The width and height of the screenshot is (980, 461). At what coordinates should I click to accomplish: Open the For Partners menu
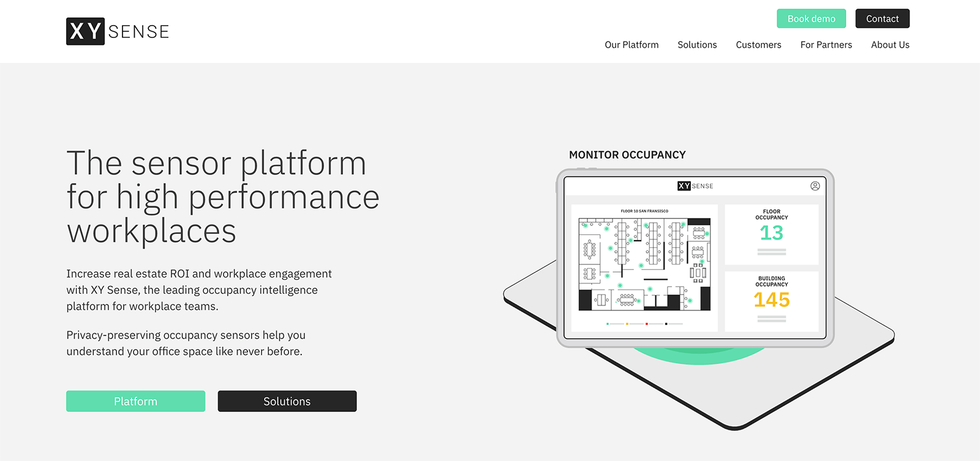(826, 45)
